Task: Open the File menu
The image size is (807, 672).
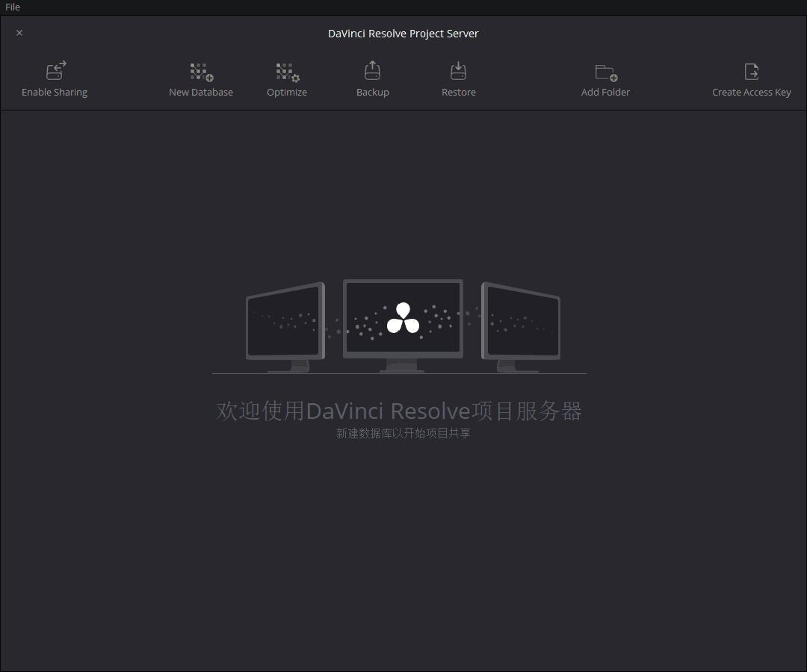Action: (13, 7)
